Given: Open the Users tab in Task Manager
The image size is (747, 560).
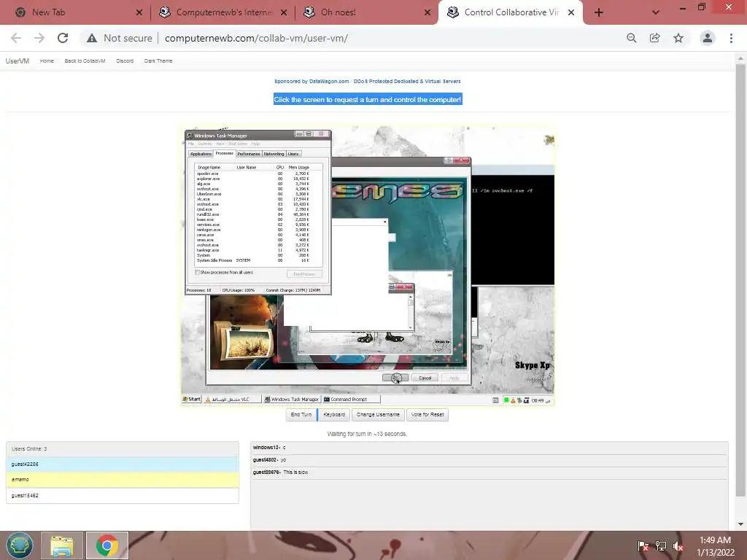Looking at the screenshot, I should tap(293, 154).
